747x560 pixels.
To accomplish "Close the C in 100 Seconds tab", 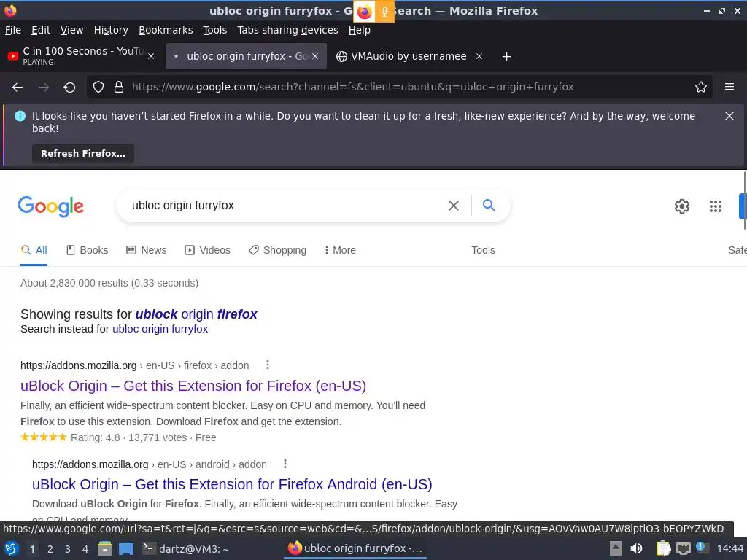I will 151,56.
